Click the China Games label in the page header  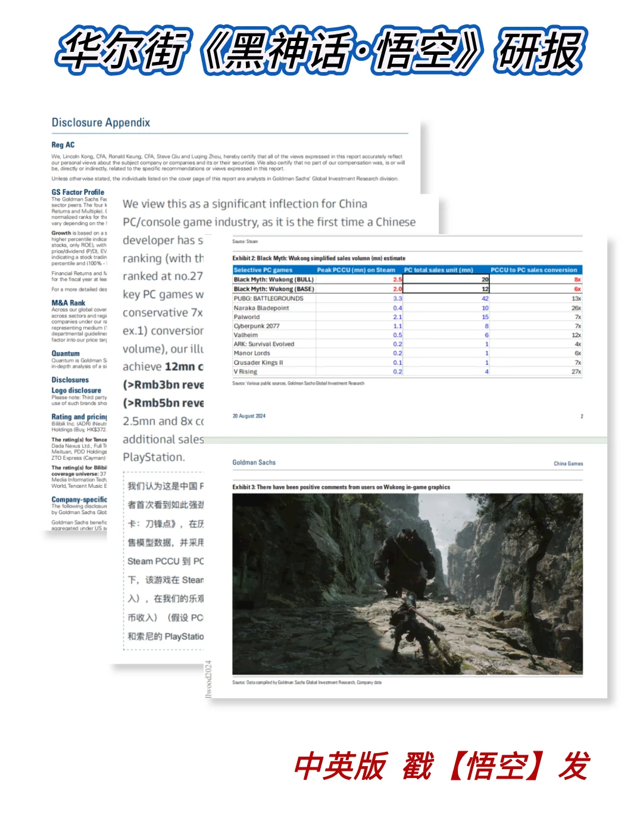pyautogui.click(x=568, y=463)
